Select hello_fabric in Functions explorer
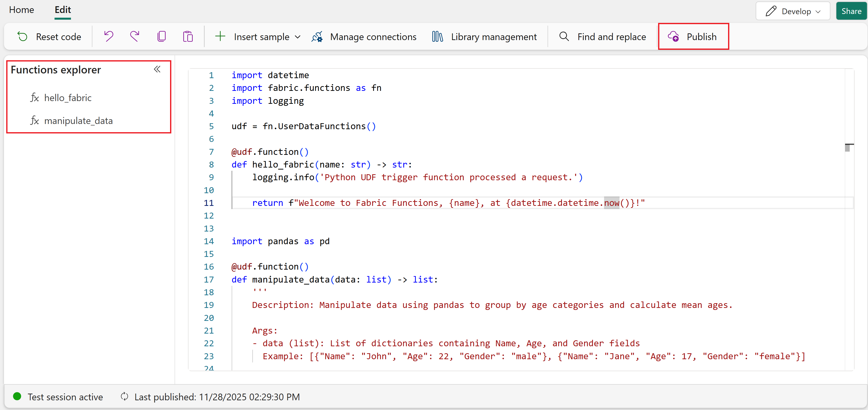 [x=68, y=98]
